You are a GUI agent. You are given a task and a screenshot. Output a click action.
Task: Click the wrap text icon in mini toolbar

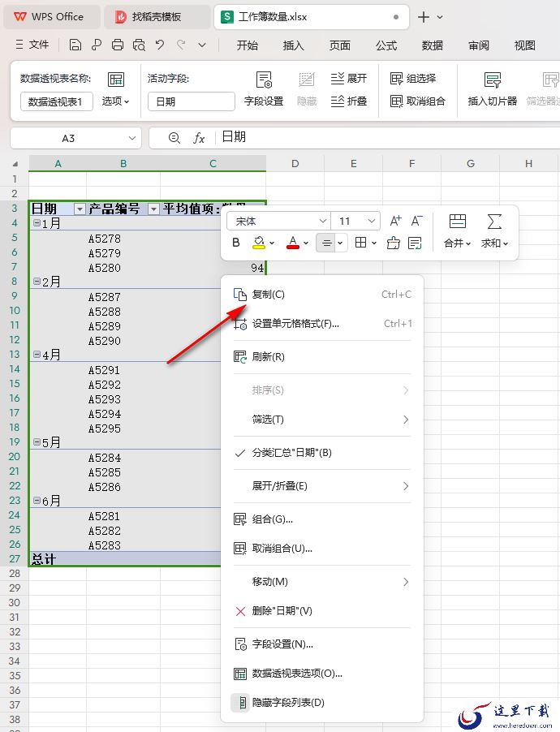(415, 243)
